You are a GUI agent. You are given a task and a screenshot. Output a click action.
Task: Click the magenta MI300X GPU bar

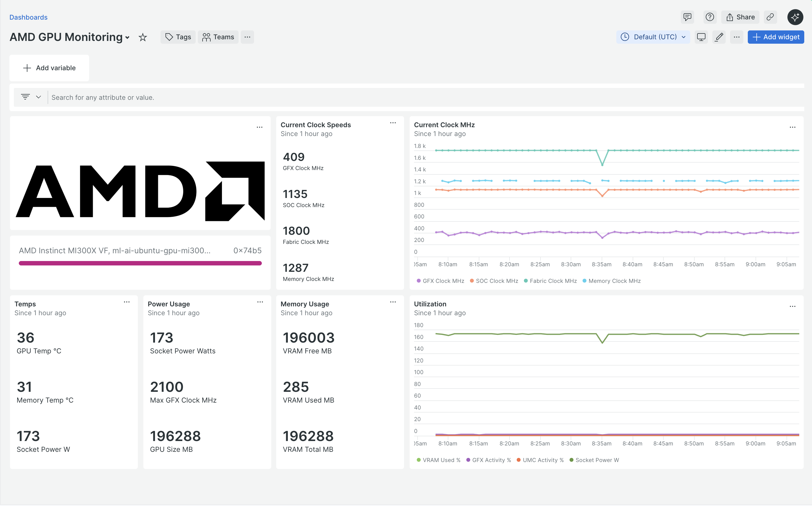pyautogui.click(x=140, y=264)
